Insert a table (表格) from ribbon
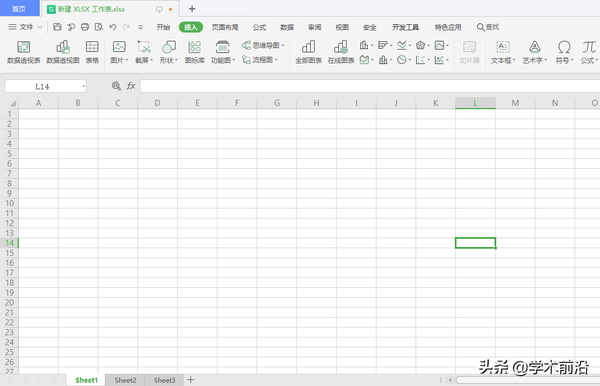The height and width of the screenshot is (386, 600). [92, 52]
